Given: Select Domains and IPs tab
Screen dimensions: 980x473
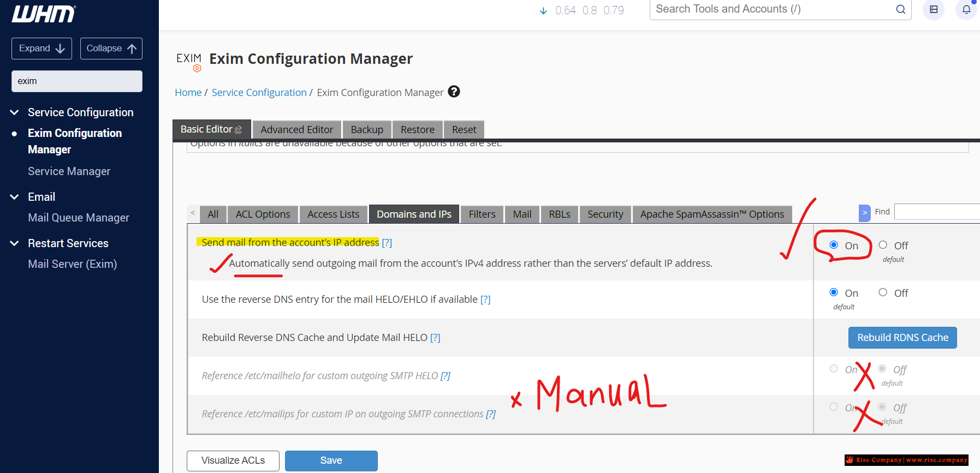Looking at the screenshot, I should [x=414, y=214].
